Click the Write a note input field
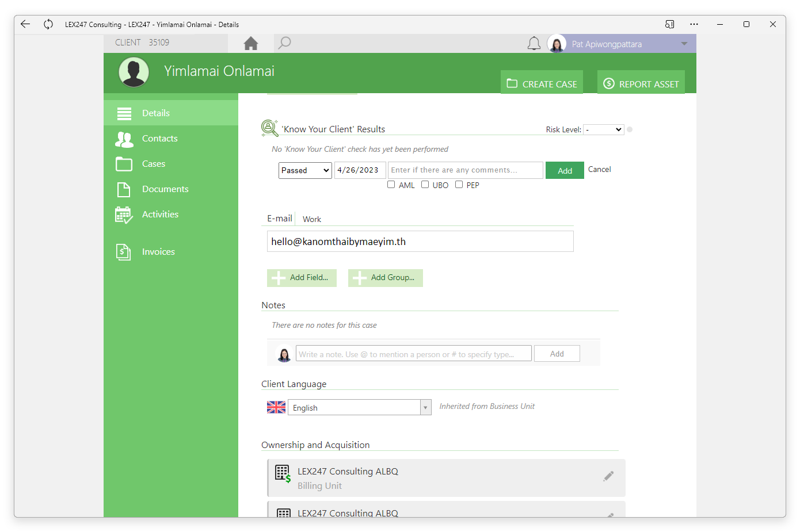 414,354
